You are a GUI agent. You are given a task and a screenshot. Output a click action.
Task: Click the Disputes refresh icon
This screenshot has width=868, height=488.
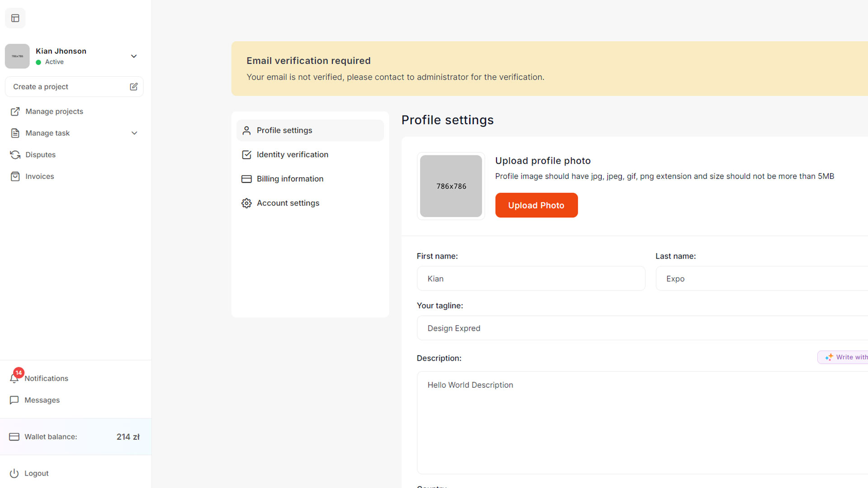click(15, 155)
